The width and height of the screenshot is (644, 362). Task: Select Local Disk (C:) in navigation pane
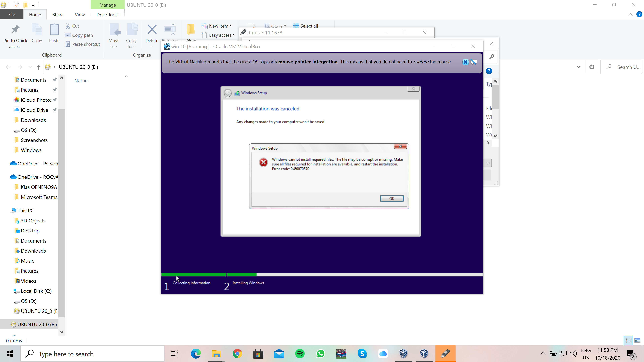pyautogui.click(x=36, y=291)
